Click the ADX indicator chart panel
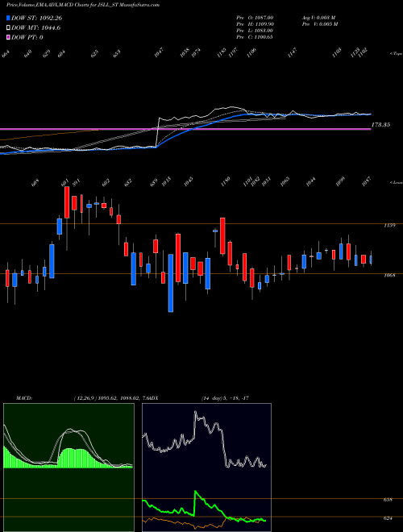 point(206,468)
